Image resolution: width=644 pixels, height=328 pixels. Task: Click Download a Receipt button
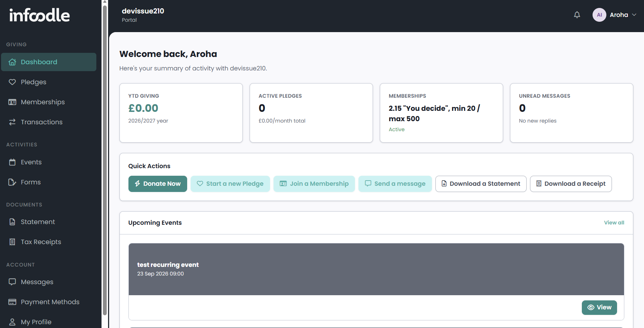571,184
